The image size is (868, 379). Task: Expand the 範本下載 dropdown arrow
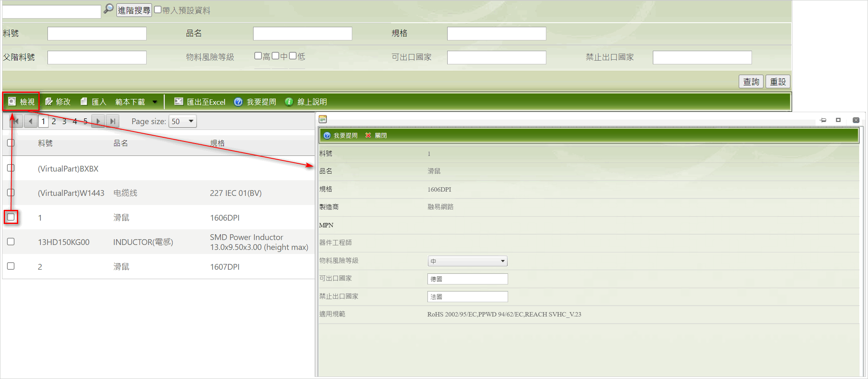[x=155, y=102]
